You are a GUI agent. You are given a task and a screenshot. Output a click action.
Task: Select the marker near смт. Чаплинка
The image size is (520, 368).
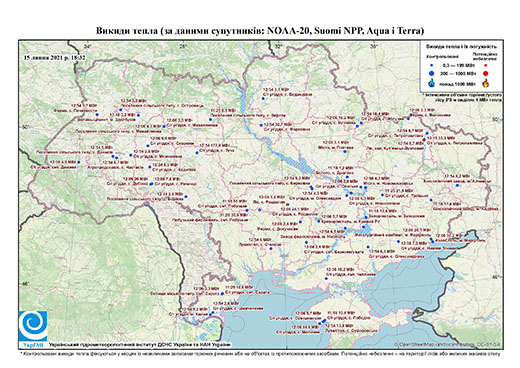coord(326,278)
